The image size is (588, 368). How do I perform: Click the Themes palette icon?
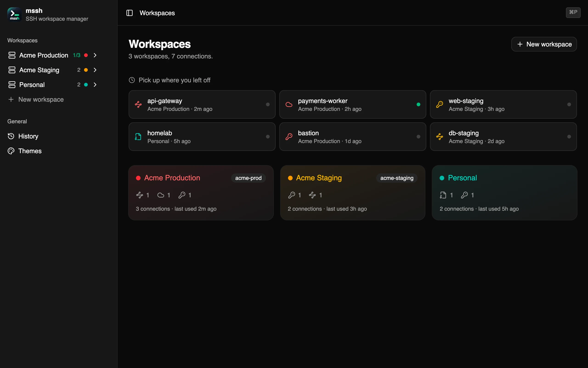11,151
